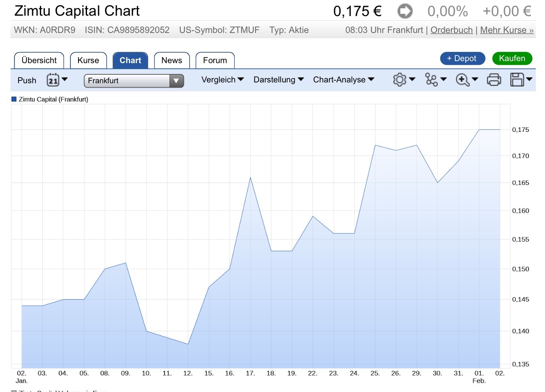The width and height of the screenshot is (545, 392).
Task: Open the Orderbuch link
Action: coord(451,30)
